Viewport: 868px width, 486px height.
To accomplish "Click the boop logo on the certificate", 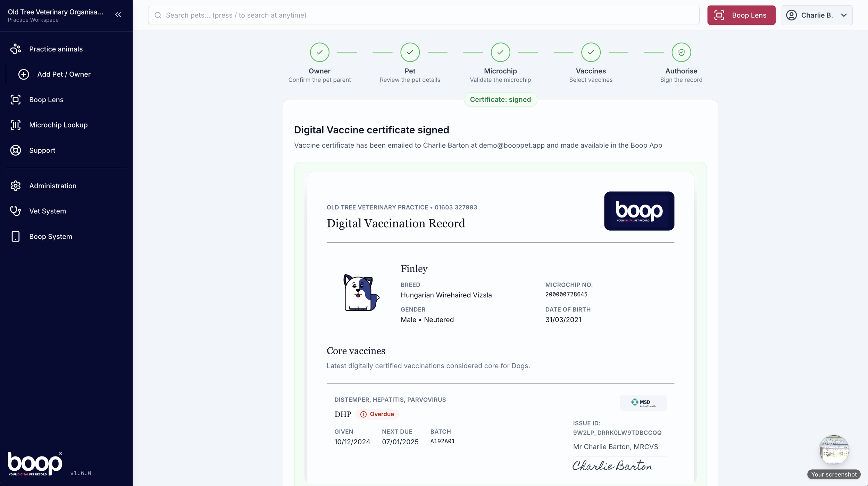I will [x=639, y=211].
